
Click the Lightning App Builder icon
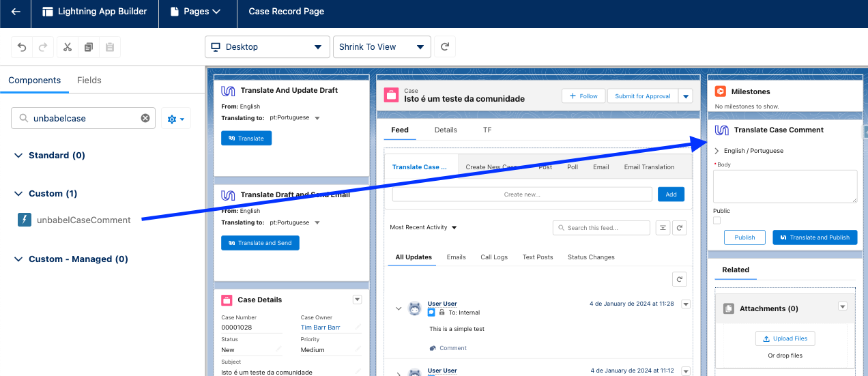47,12
